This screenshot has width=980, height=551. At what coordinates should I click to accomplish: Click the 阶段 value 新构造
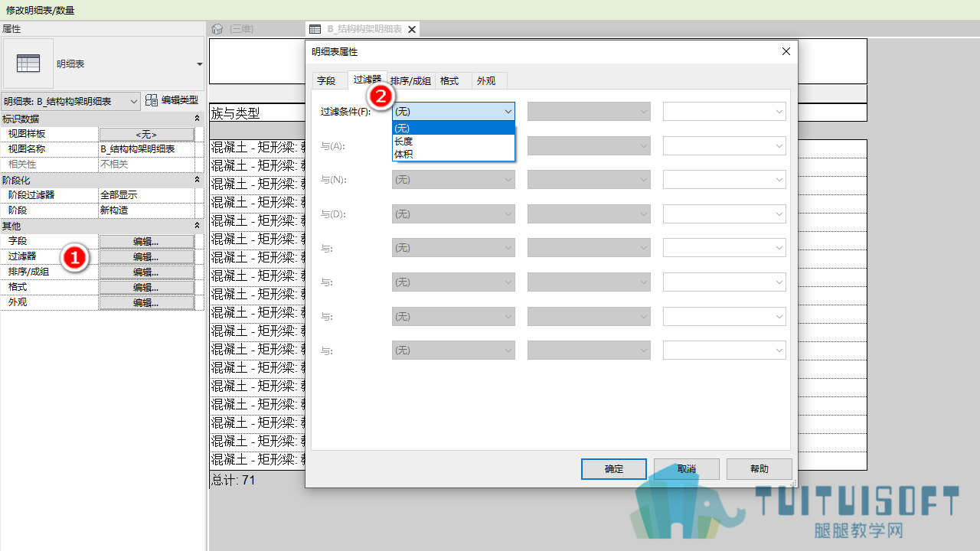tap(146, 210)
